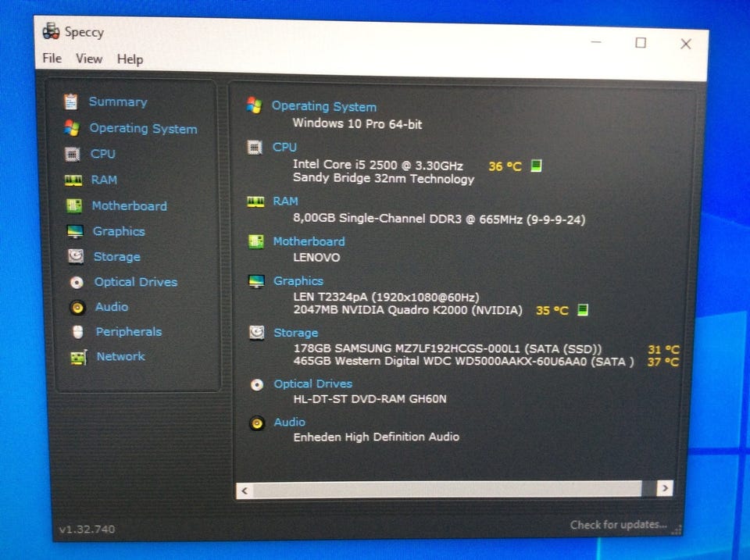Click the RAM "8,00GB Single-Channel DDR3" line
750x560 pixels.
439,219
